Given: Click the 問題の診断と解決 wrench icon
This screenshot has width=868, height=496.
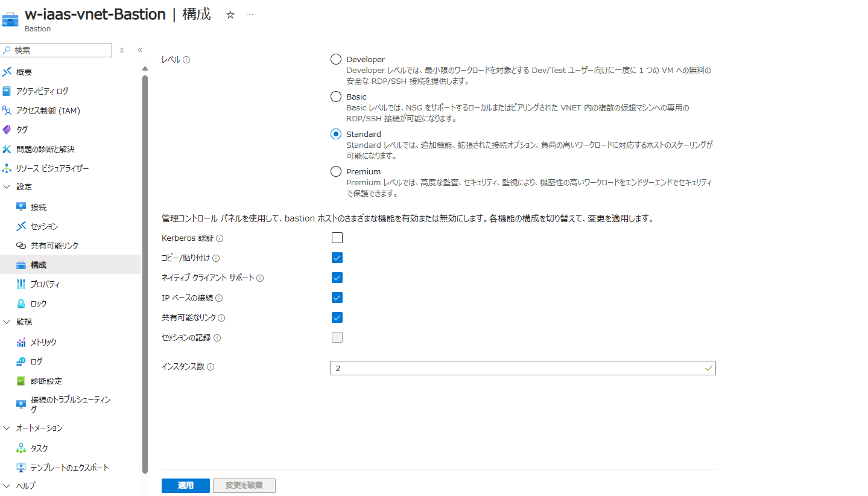Looking at the screenshot, I should [7, 149].
